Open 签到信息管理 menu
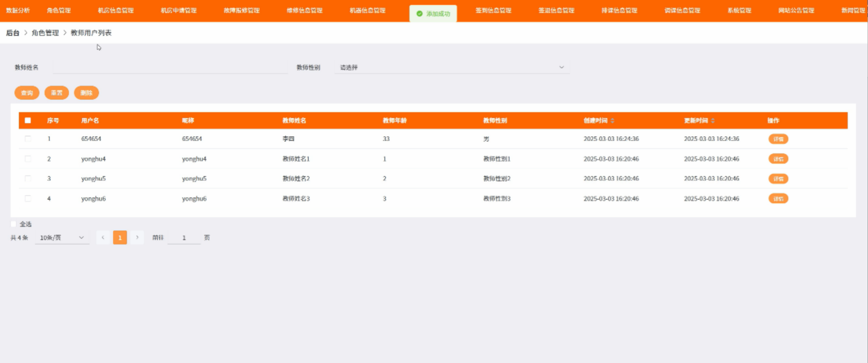This screenshot has width=868, height=363. (493, 10)
